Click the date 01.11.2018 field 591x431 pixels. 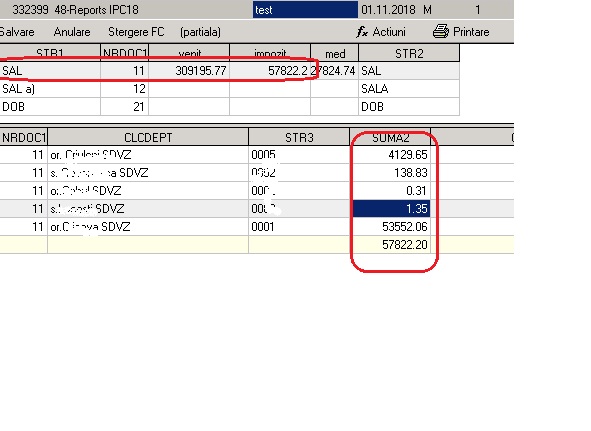tap(388, 10)
